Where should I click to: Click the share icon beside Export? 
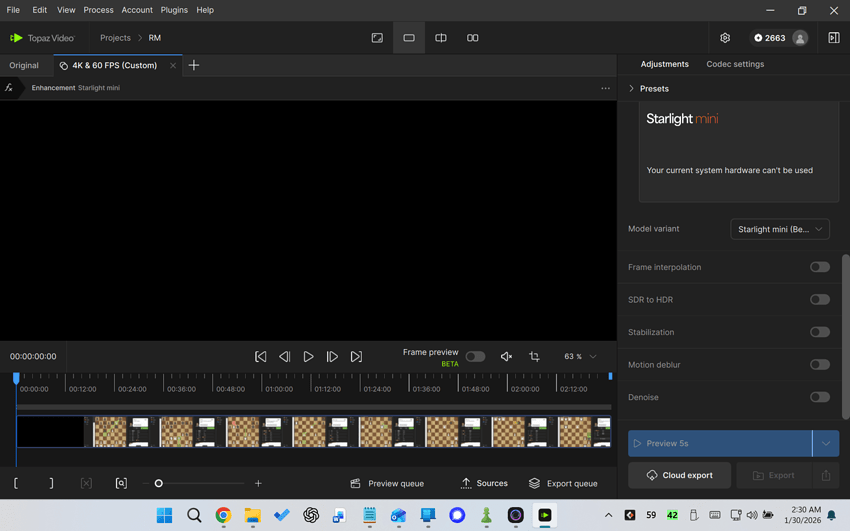tap(826, 475)
